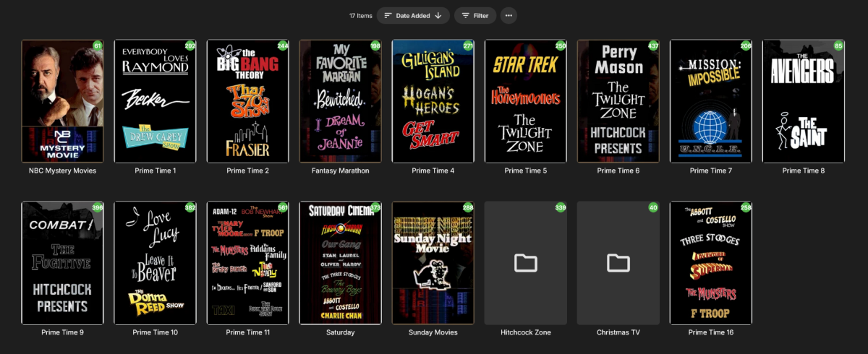Click the 396 badge on Prime Time 9
This screenshot has width=868, height=354.
[x=98, y=207]
